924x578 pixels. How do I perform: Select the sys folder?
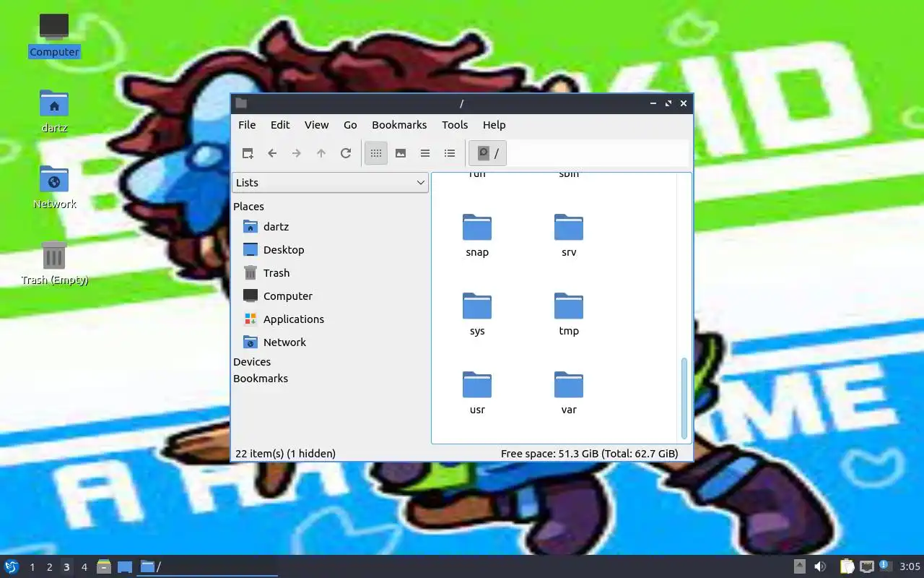477,315
